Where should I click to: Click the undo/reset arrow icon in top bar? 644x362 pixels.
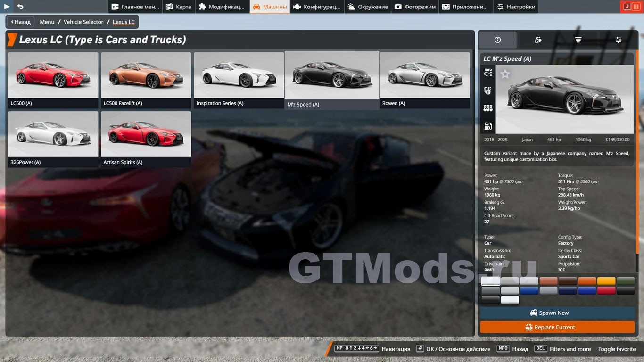click(x=20, y=7)
